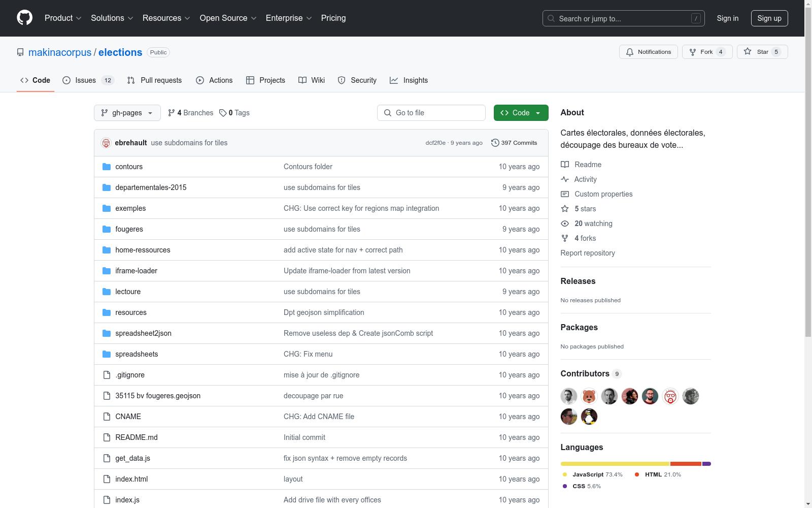Expand the Enterprise menu

pos(289,18)
